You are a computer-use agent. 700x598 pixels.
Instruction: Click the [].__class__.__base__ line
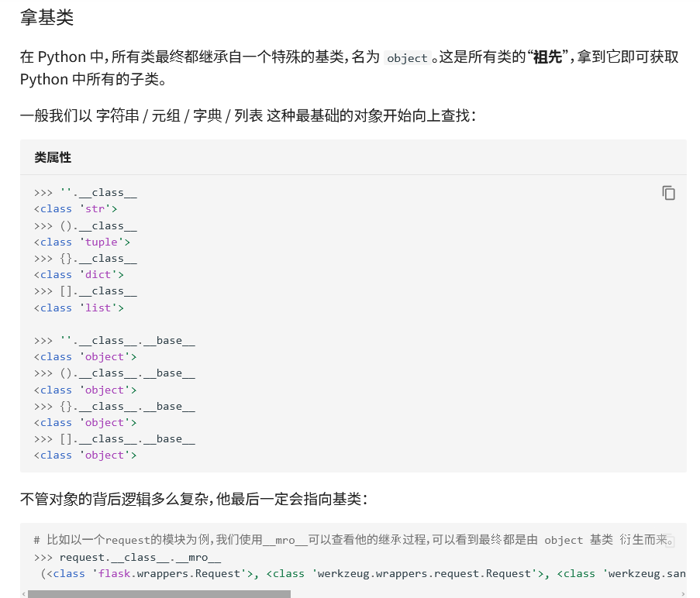click(127, 438)
